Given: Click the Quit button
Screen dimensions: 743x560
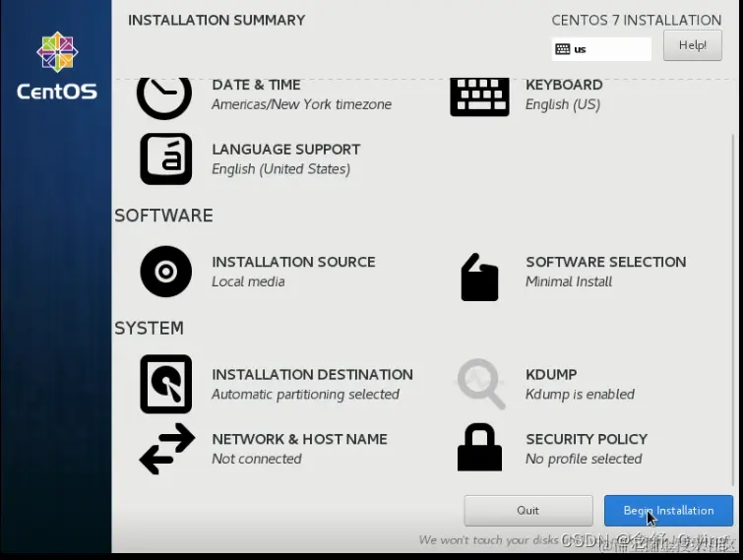Looking at the screenshot, I should pyautogui.click(x=528, y=511).
